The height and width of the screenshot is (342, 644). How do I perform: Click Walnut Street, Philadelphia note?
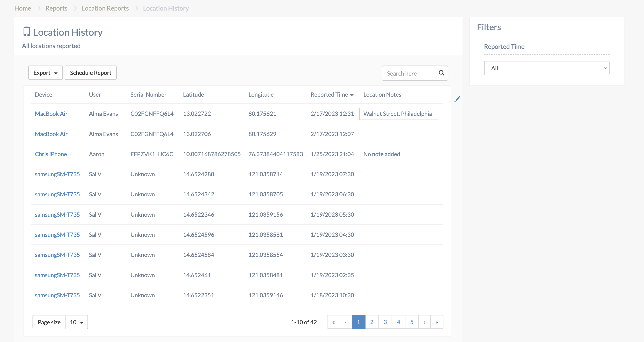pyautogui.click(x=398, y=114)
